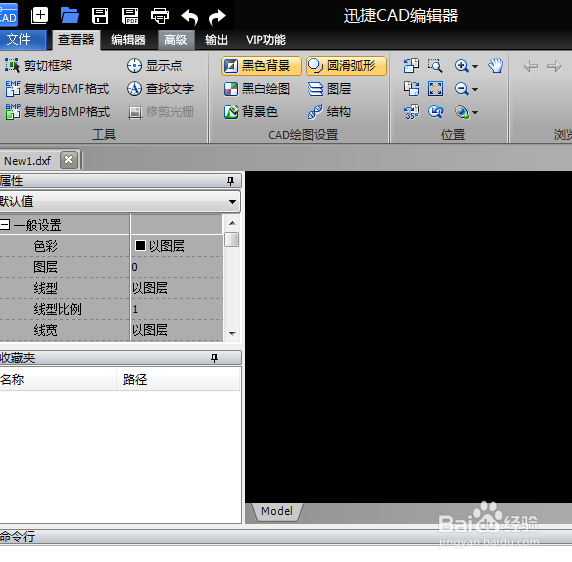Pin the 属性 panel
Image resolution: width=572 pixels, height=562 pixels.
point(230,181)
